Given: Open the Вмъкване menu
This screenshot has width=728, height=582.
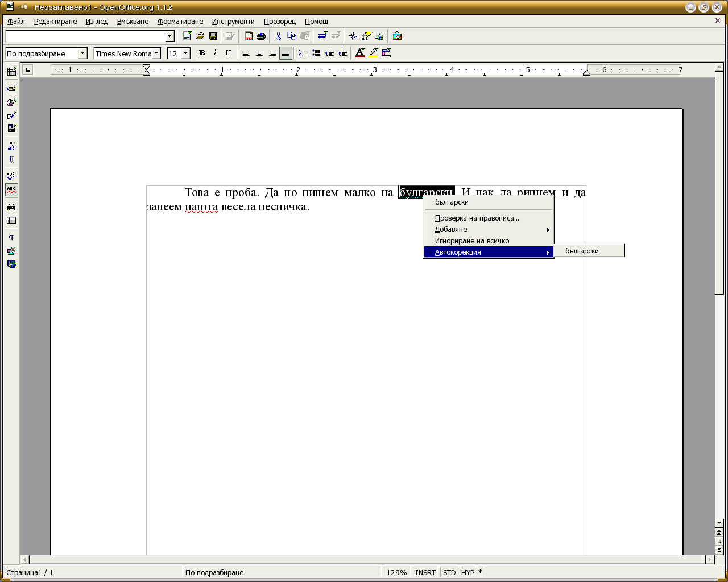Looking at the screenshot, I should tap(133, 22).
